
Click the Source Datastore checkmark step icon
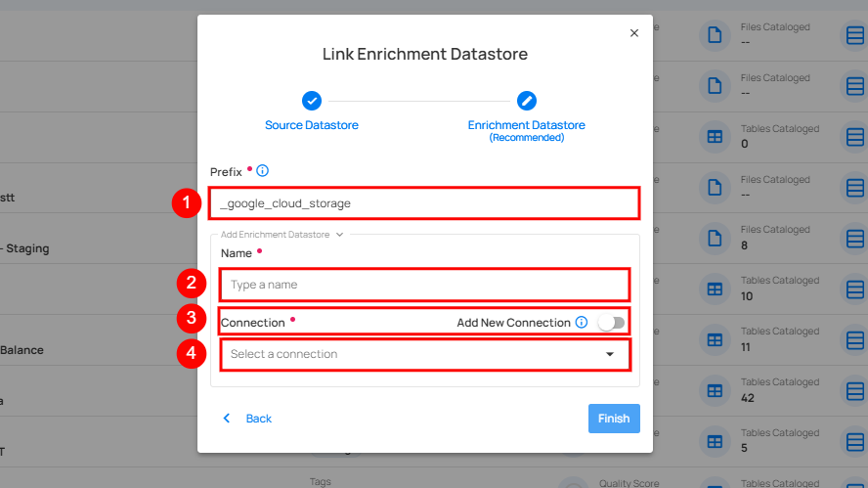tap(311, 101)
